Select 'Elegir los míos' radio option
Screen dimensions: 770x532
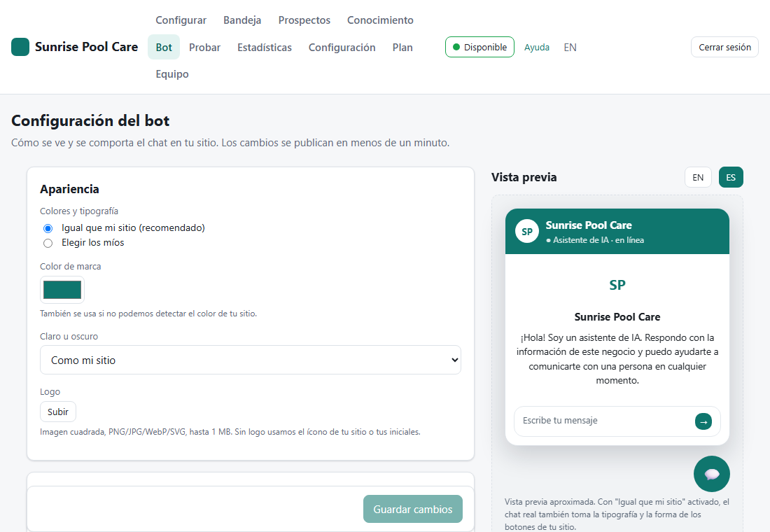pos(48,243)
